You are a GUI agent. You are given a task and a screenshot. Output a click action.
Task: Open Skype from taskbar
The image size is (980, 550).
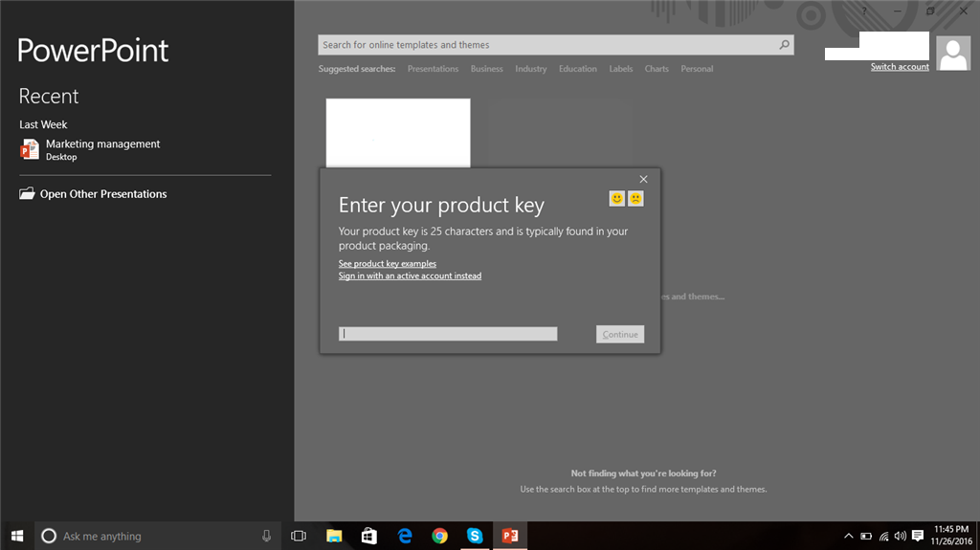click(475, 536)
